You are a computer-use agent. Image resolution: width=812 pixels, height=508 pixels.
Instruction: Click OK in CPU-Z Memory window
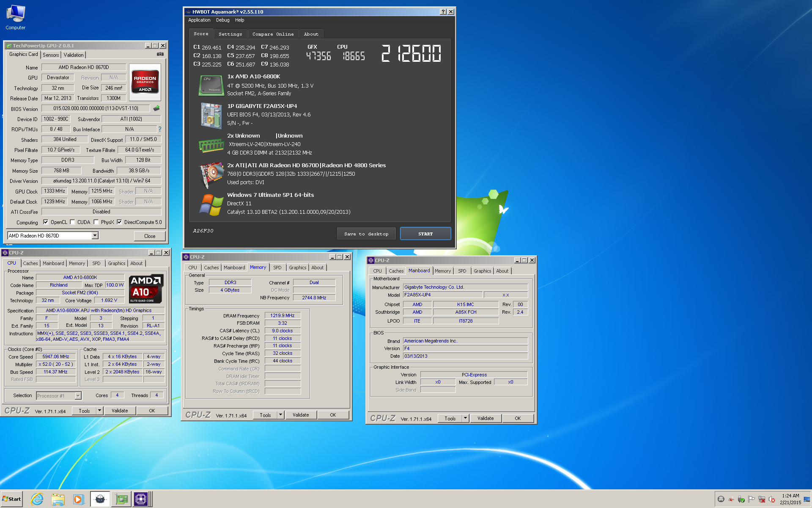(333, 415)
